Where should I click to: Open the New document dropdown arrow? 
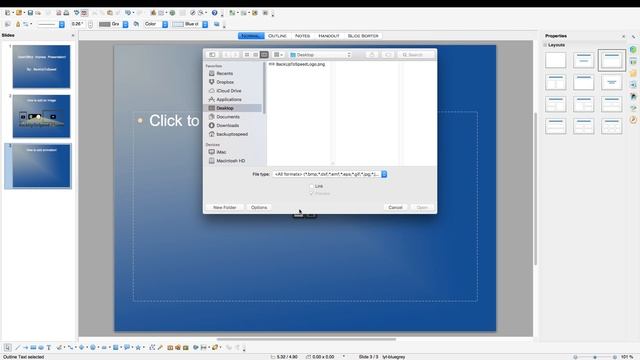[x=13, y=13]
